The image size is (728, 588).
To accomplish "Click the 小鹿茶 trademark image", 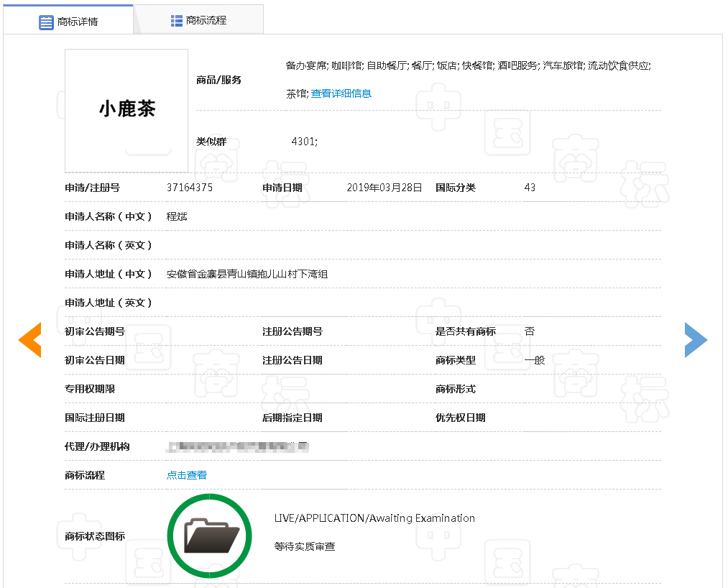I will [126, 110].
